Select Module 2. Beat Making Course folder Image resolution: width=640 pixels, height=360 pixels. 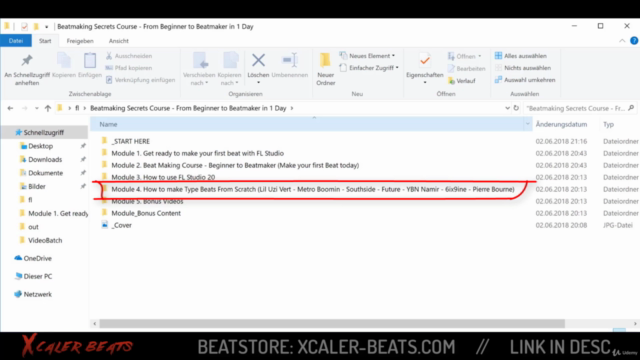[235, 165]
